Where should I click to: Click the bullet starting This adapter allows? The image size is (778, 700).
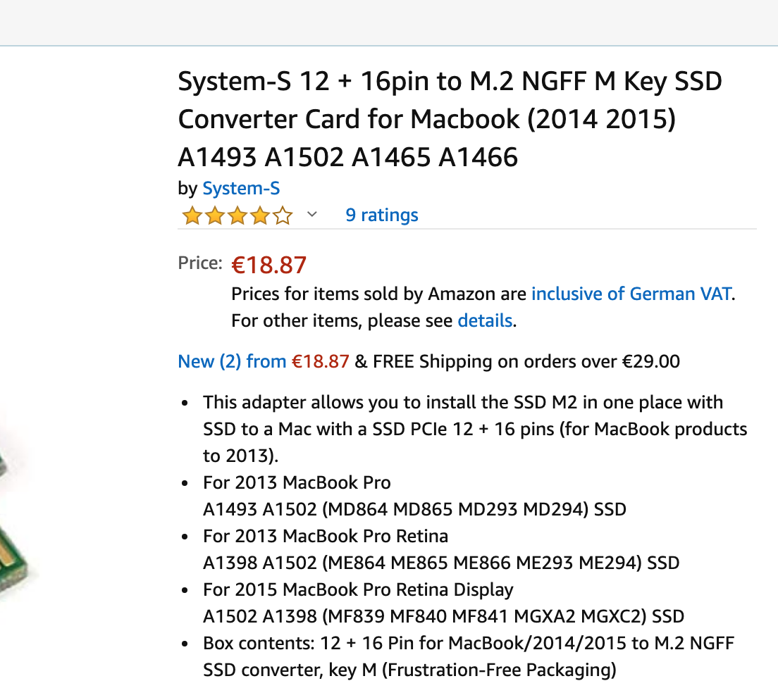[x=475, y=429]
